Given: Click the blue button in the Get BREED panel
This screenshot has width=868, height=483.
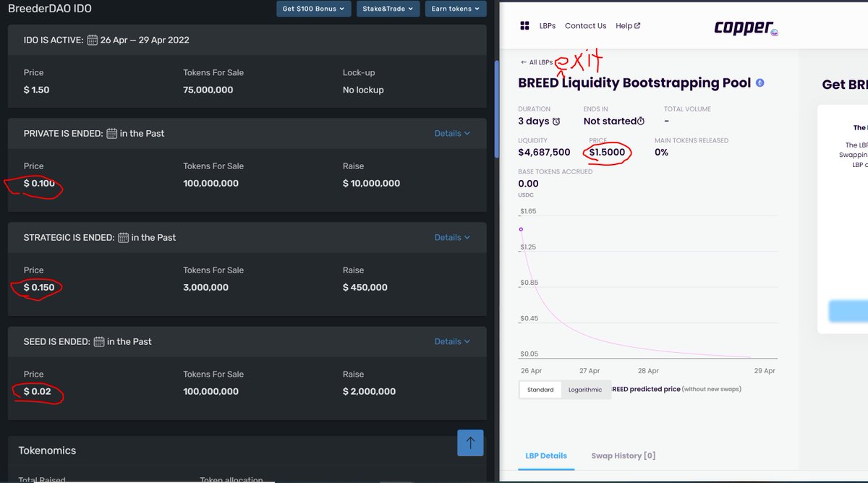Looking at the screenshot, I should pos(848,311).
